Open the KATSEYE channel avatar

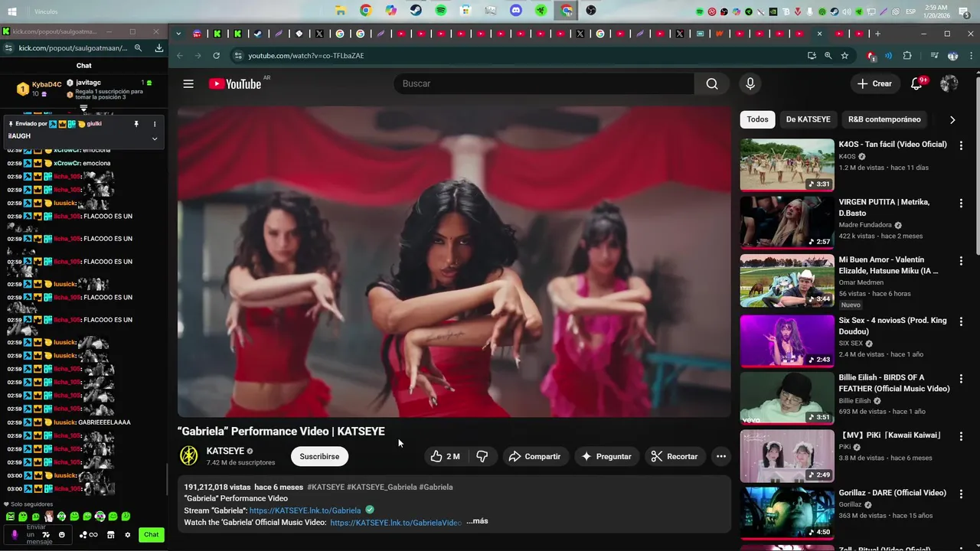click(x=188, y=456)
